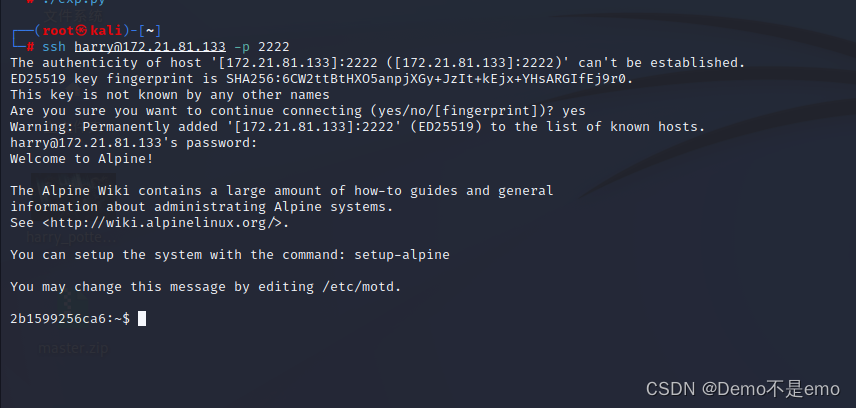Click the setup-alpine command text
The image size is (856, 408).
[402, 255]
